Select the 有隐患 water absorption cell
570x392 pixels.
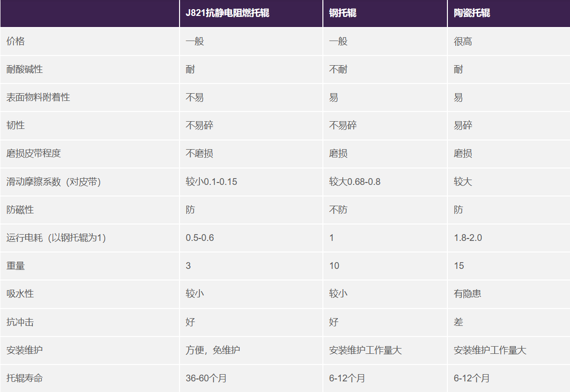coord(467,294)
